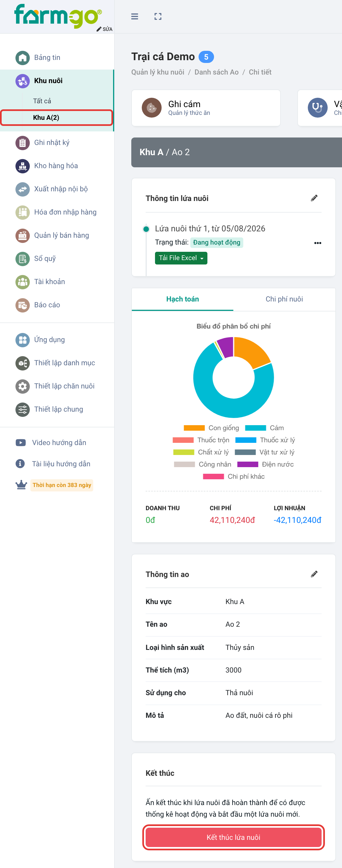Toggle the Con giống orange legend swatch
This screenshot has height=868, width=342.
click(x=194, y=428)
